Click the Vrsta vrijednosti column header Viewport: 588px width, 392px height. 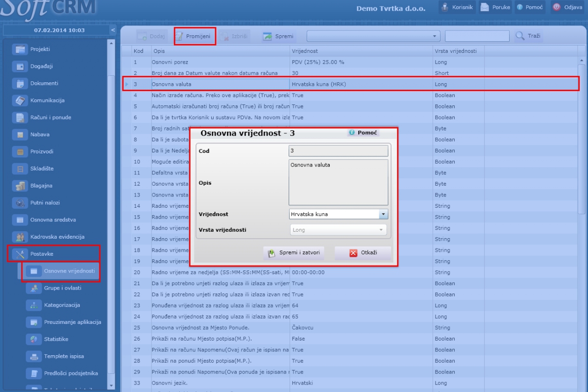pyautogui.click(x=459, y=51)
